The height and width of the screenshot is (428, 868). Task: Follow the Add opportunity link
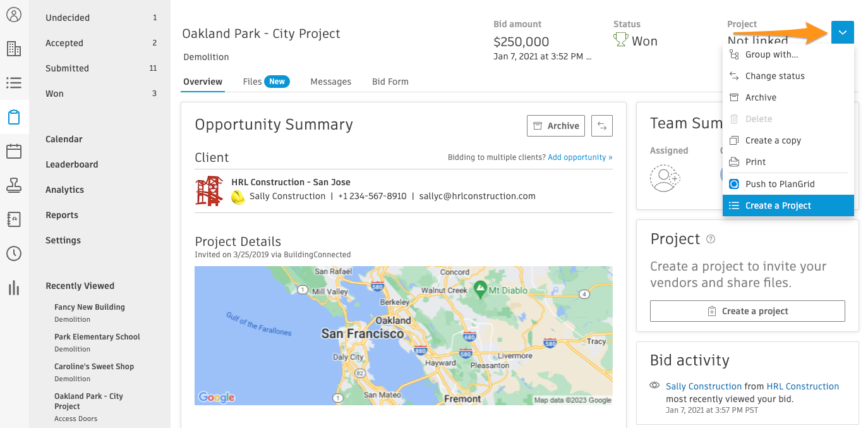pos(580,157)
